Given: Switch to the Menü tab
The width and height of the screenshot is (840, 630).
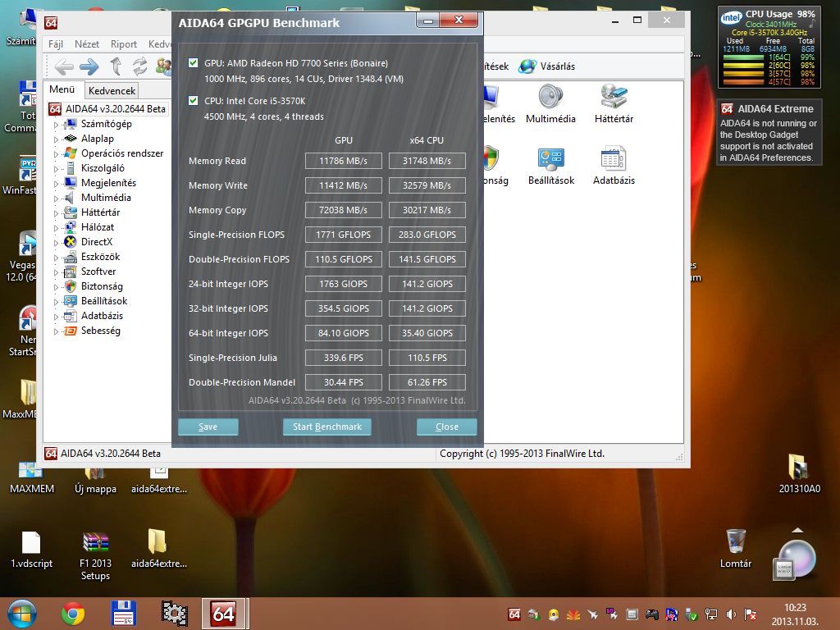Looking at the screenshot, I should (62, 89).
